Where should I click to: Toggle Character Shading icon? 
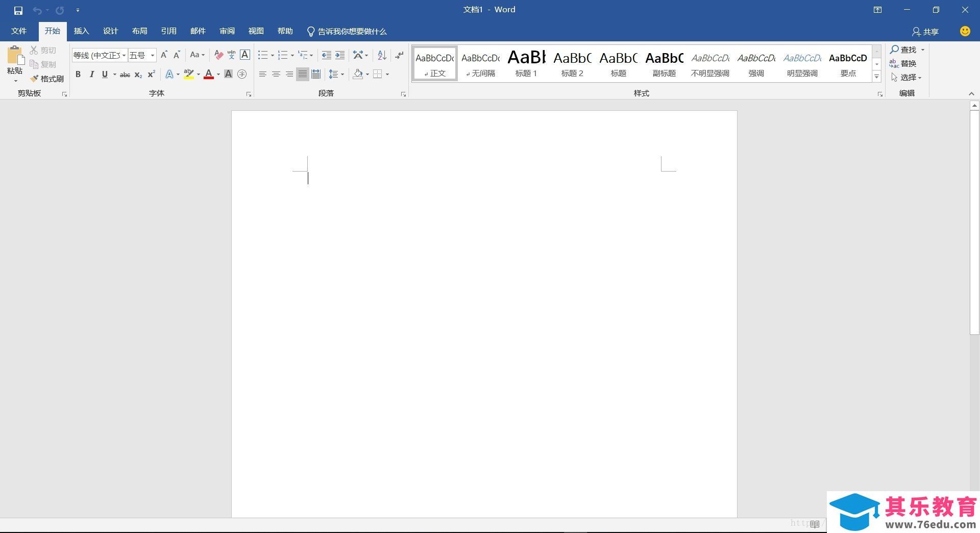229,74
